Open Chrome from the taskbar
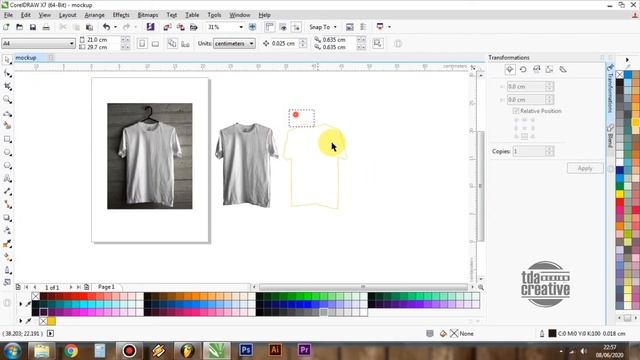Viewport: 640px width, 360px height. click(71, 351)
